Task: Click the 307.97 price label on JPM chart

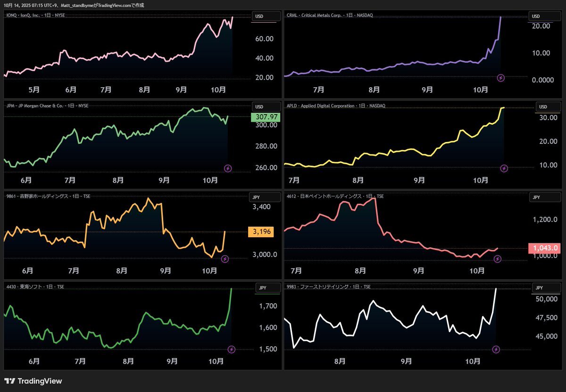Action: pyautogui.click(x=266, y=117)
